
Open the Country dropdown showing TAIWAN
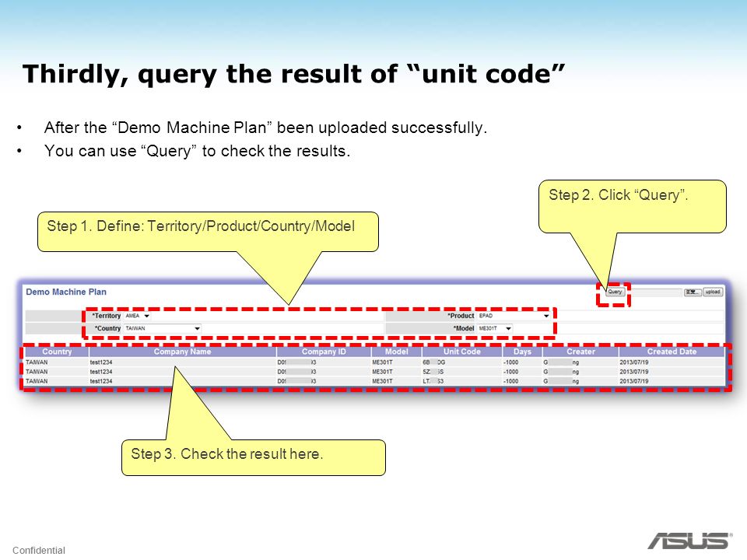[163, 328]
